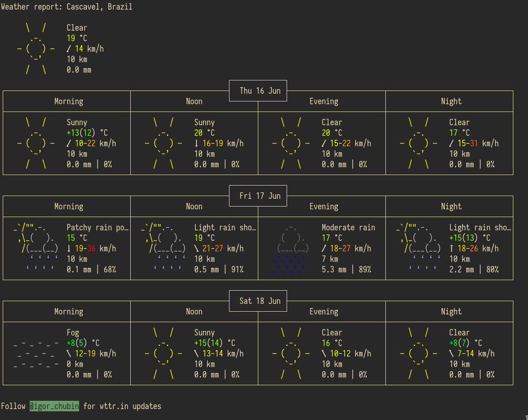528x420 pixels.
Task: Click the Thursday Noon column header
Action: click(194, 101)
